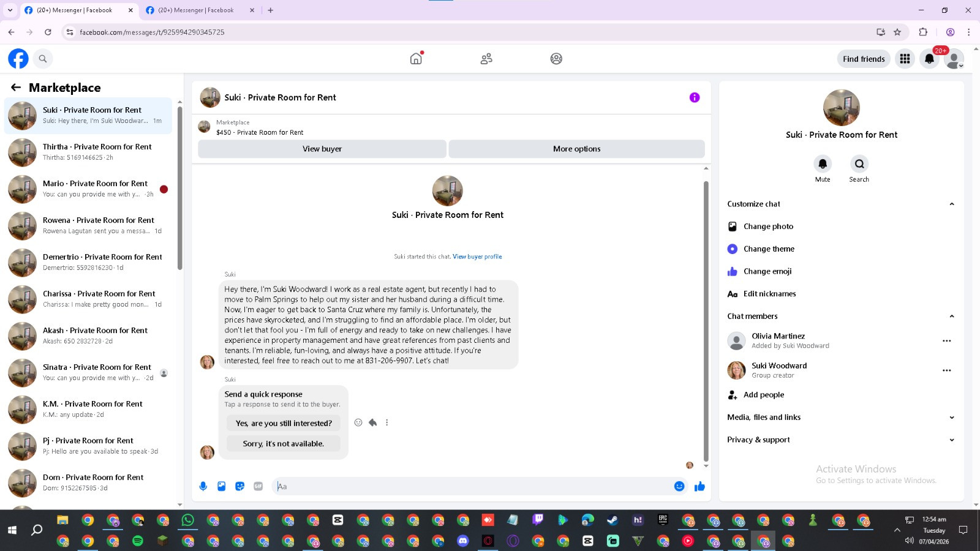Attach a photo file to message
The height and width of the screenshot is (551, 980).
(x=222, y=486)
